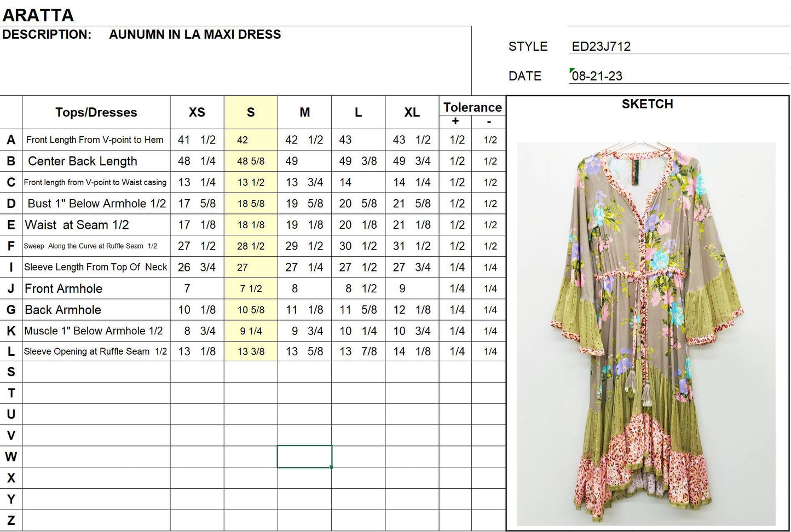
Task: Select the 13 3/8 Sleeve Opening value
Action: pos(250,351)
